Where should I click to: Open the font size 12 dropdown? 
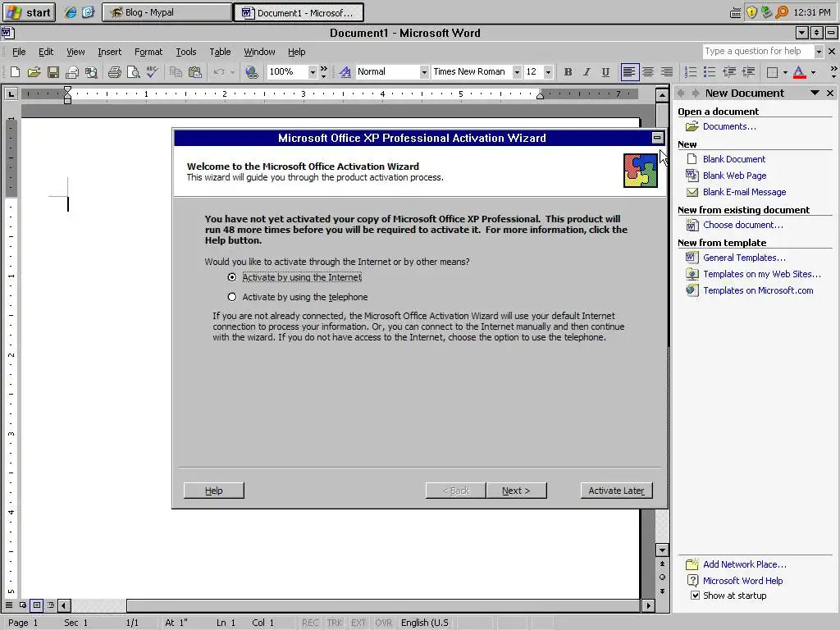pyautogui.click(x=548, y=72)
